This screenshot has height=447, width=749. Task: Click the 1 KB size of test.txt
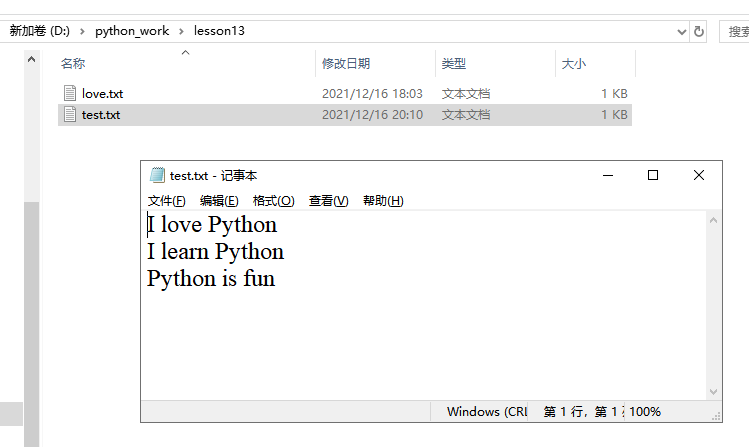(x=614, y=115)
